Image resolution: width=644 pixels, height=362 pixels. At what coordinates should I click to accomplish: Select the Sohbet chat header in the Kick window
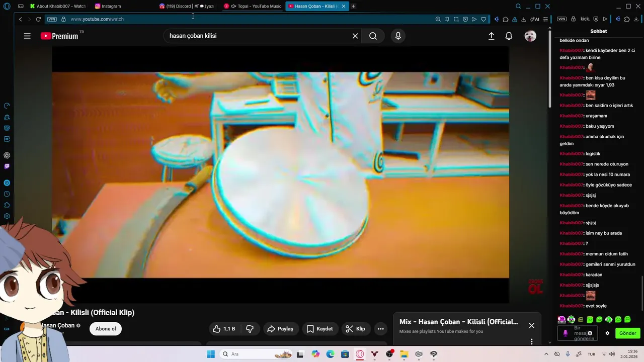tap(599, 31)
